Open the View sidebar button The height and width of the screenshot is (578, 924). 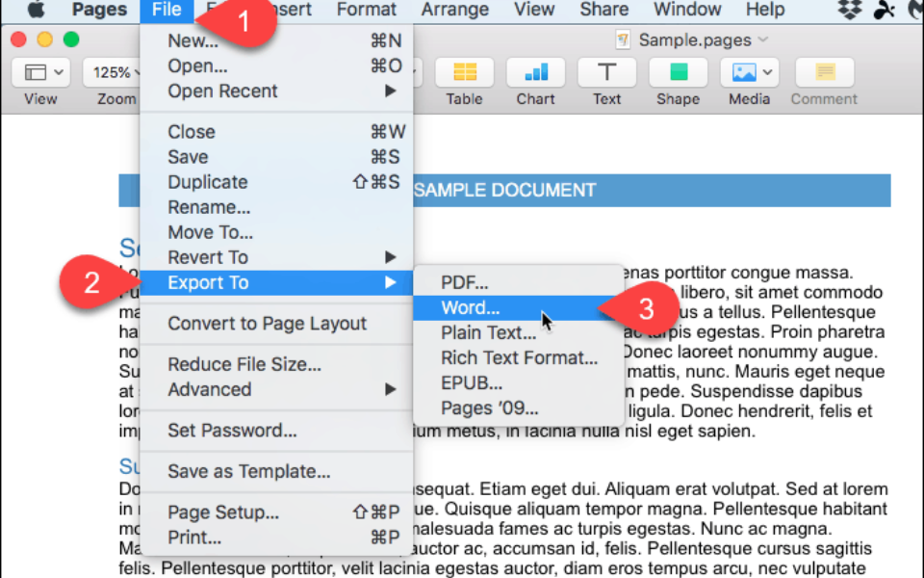pyautogui.click(x=40, y=72)
